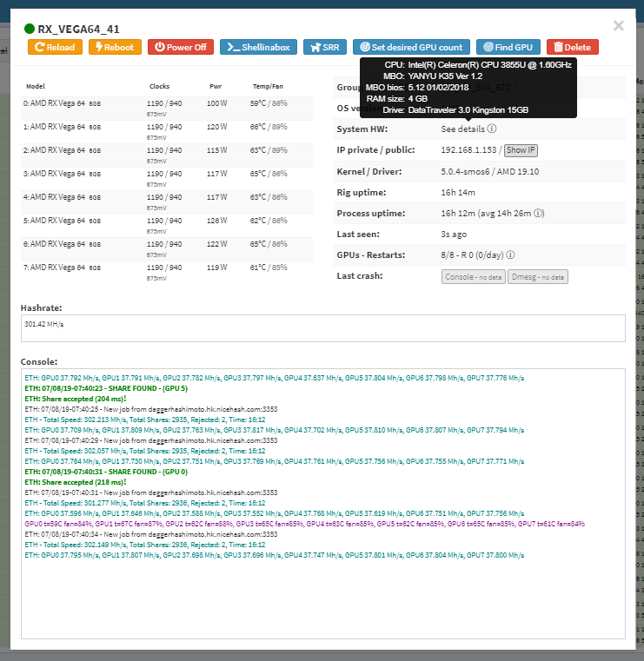
Task: Click the Find GPU button
Action: click(508, 47)
